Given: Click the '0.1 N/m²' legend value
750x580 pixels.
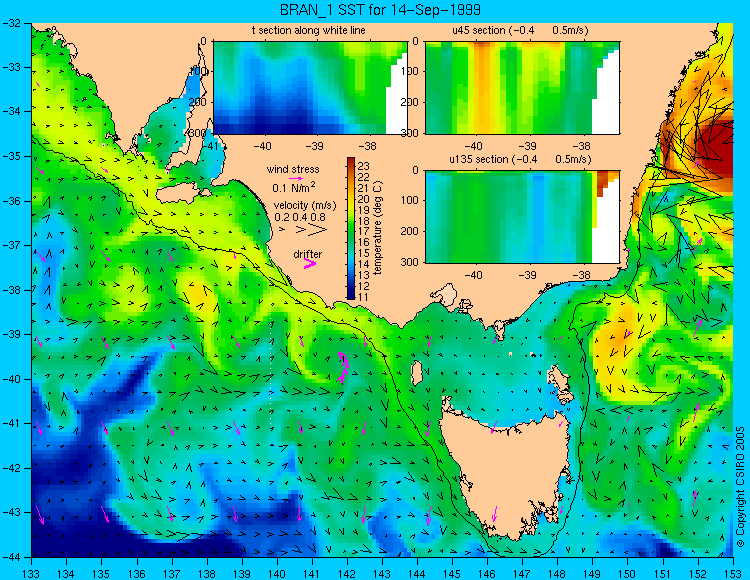Looking at the screenshot, I should 294,187.
